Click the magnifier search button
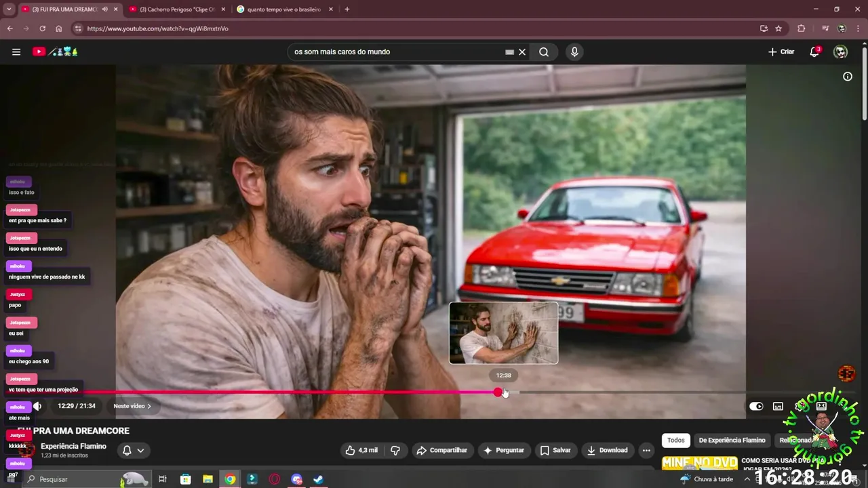The height and width of the screenshot is (488, 868). (544, 52)
